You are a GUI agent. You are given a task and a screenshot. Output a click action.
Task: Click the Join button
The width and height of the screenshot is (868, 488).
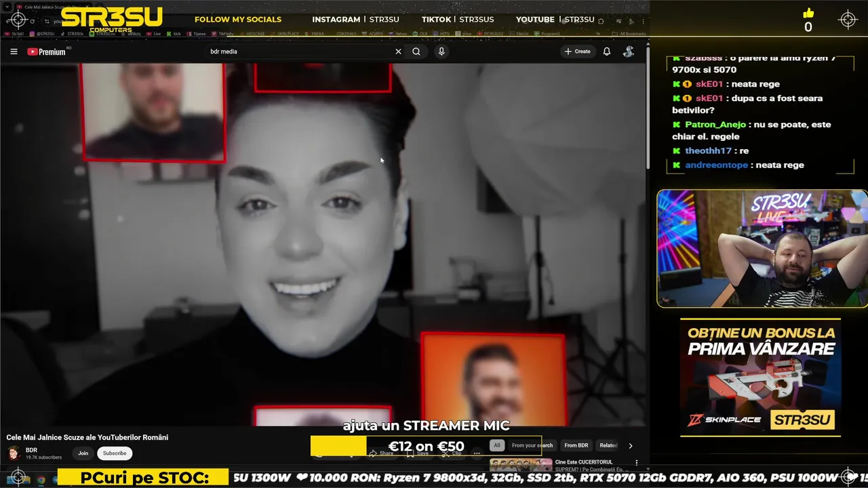pyautogui.click(x=83, y=453)
